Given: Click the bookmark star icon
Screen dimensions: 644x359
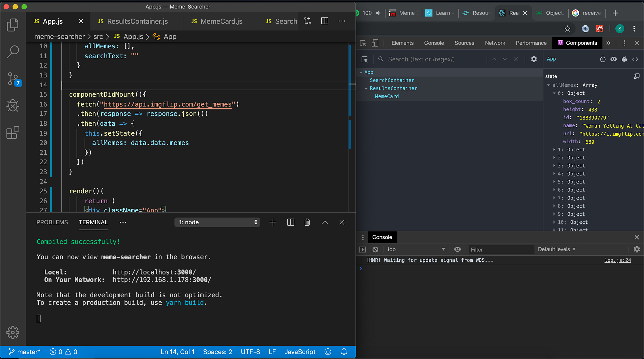Looking at the screenshot, I should [x=567, y=29].
